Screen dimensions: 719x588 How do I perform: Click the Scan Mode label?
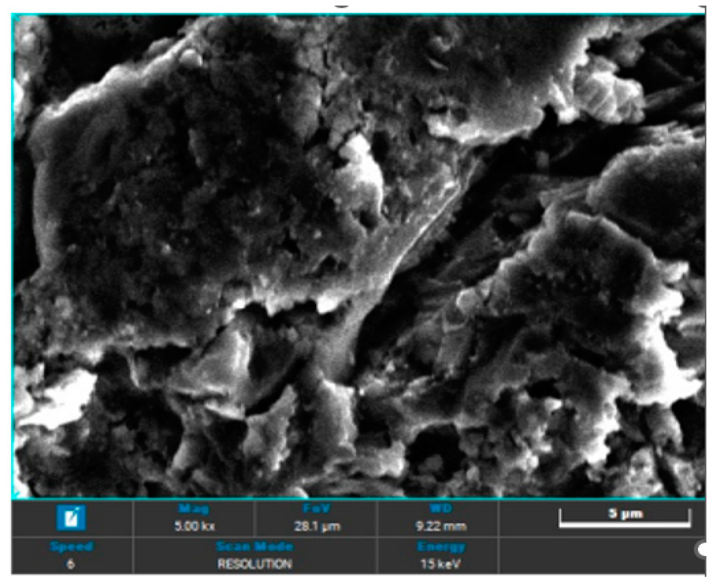(x=254, y=547)
